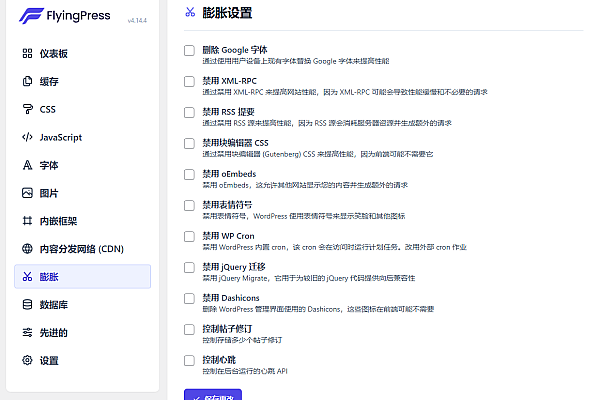Click the scissors icon beside 膨胀 in sidebar
The image size is (600, 400).
27,276
